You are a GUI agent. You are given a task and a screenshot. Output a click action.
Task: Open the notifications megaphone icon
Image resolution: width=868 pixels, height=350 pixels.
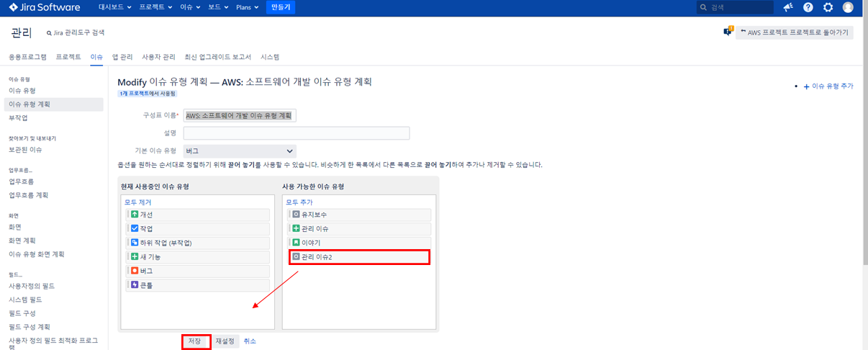788,7
